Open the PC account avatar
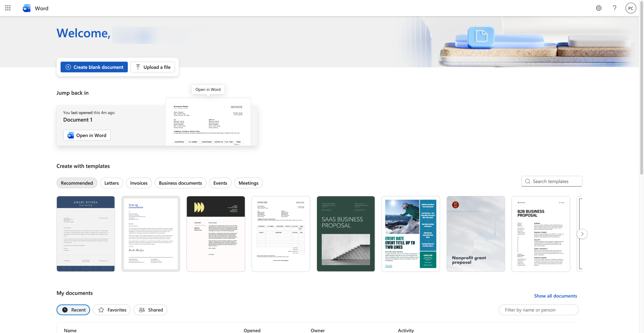This screenshot has height=333, width=644. [631, 8]
